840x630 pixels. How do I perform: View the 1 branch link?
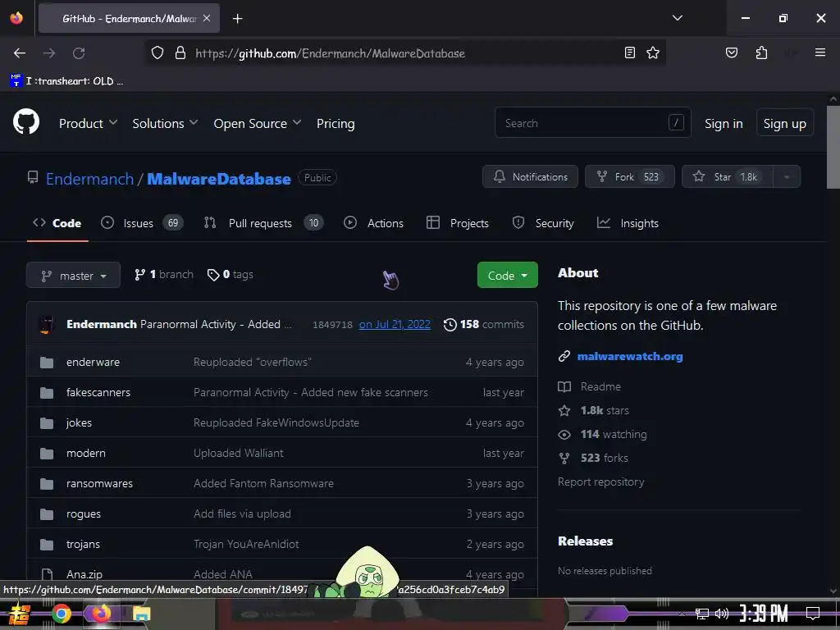click(164, 274)
